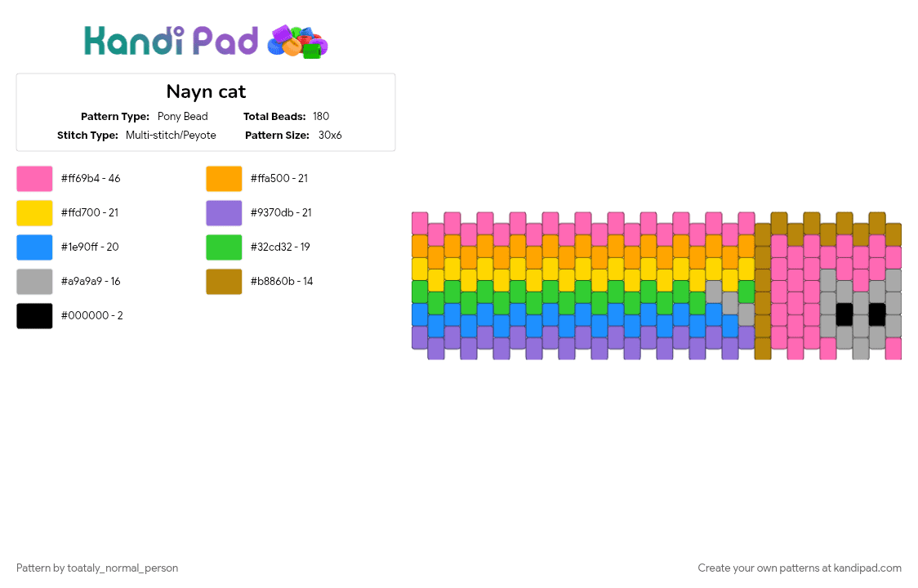The width and height of the screenshot is (918, 588).
Task: Click the '#b8860b - 14' label
Action: (x=282, y=281)
